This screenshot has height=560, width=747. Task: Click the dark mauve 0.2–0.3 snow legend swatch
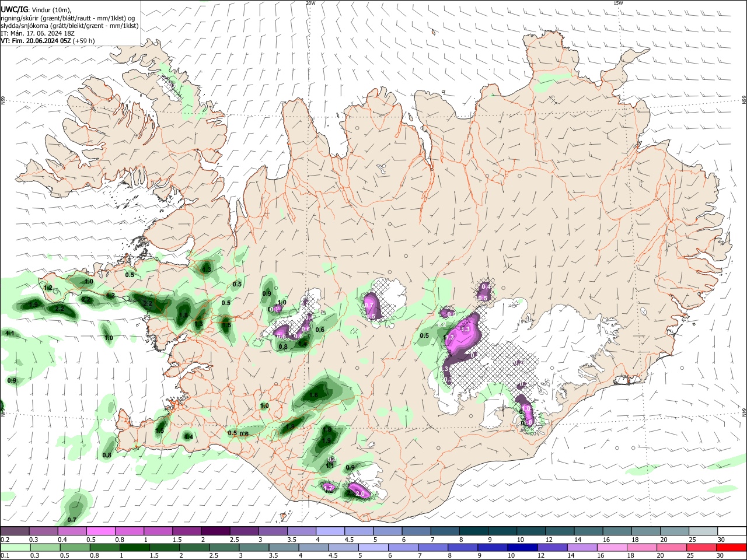15,531
